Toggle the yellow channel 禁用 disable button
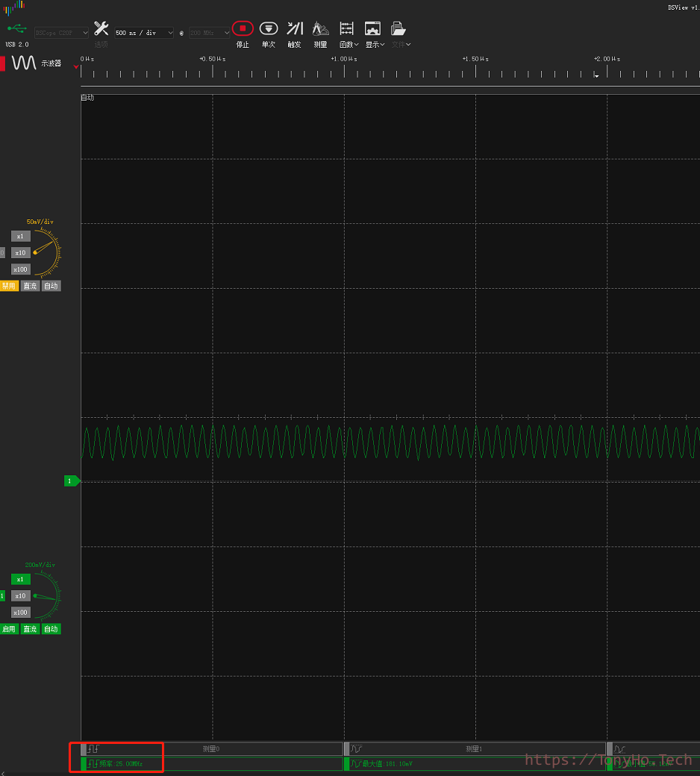The width and height of the screenshot is (700, 776). pyautogui.click(x=9, y=286)
